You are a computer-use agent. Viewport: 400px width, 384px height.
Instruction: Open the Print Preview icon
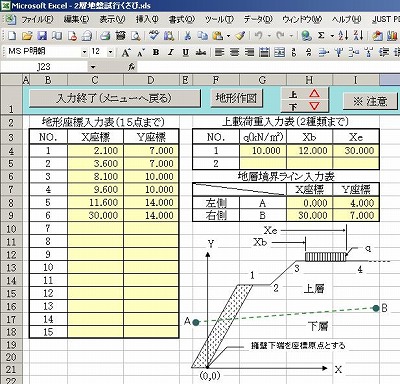(x=135, y=35)
